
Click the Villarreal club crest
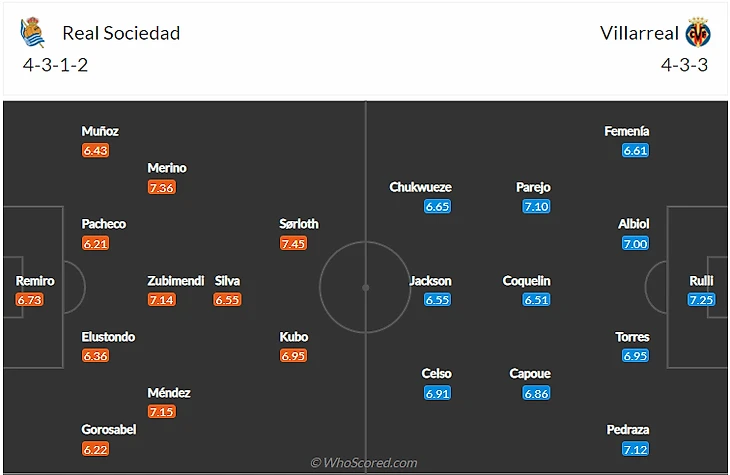(697, 33)
